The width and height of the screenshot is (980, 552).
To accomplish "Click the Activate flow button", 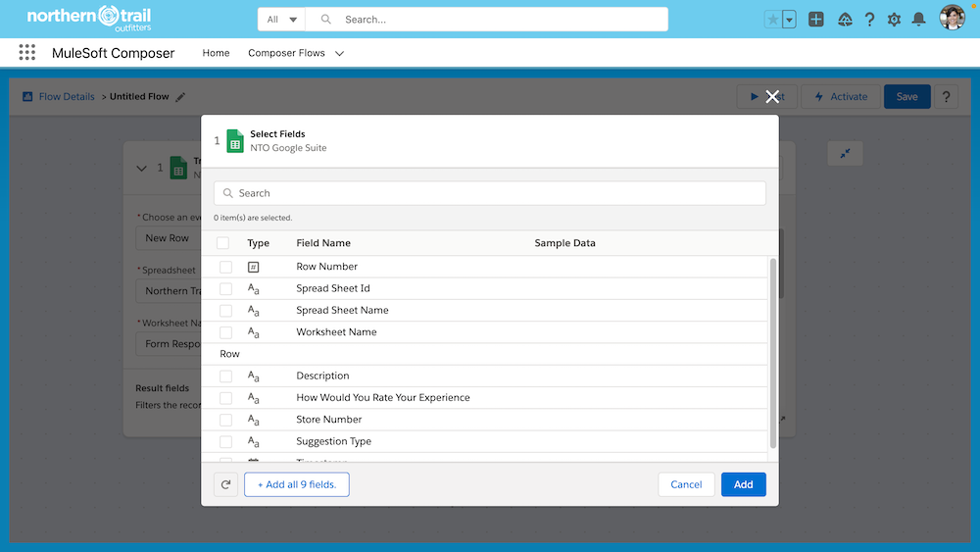I will [841, 97].
